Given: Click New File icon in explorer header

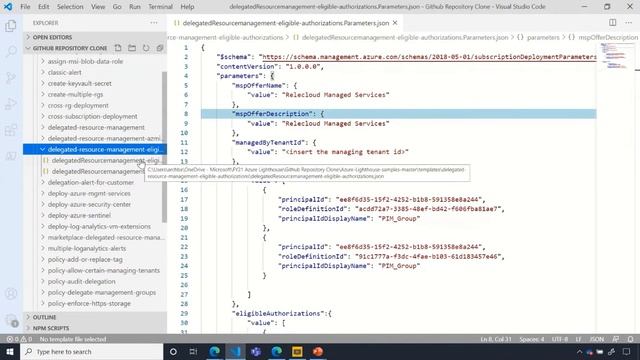Looking at the screenshot, I should coord(118,48).
